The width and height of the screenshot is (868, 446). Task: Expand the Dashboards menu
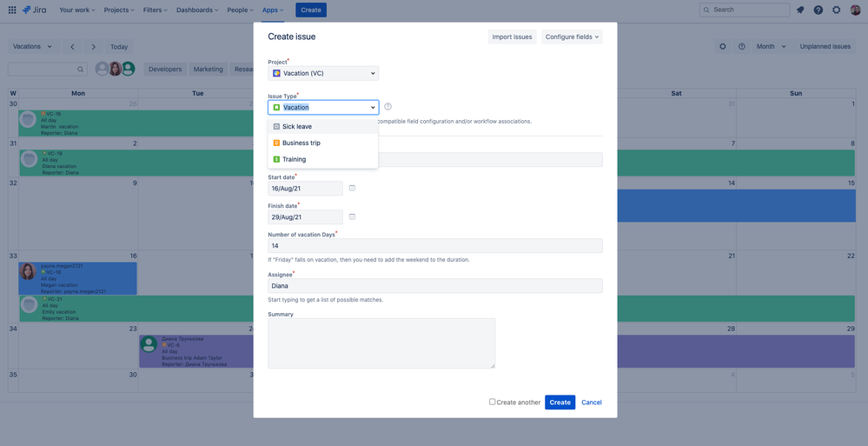(x=197, y=10)
